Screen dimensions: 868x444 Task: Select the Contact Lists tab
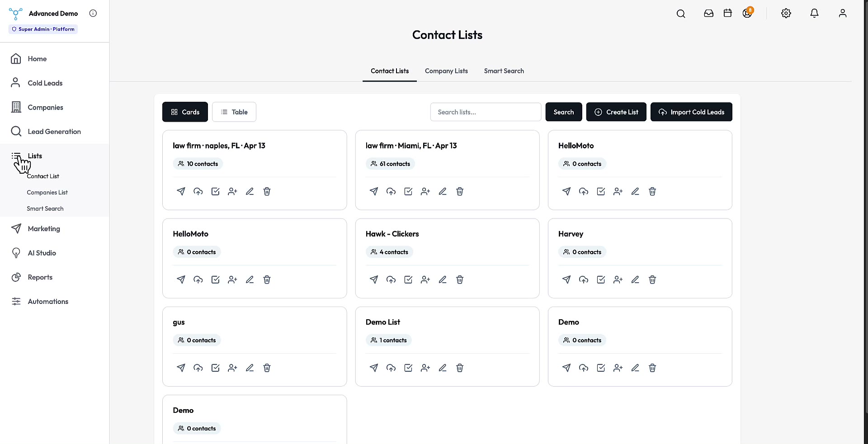pyautogui.click(x=390, y=71)
